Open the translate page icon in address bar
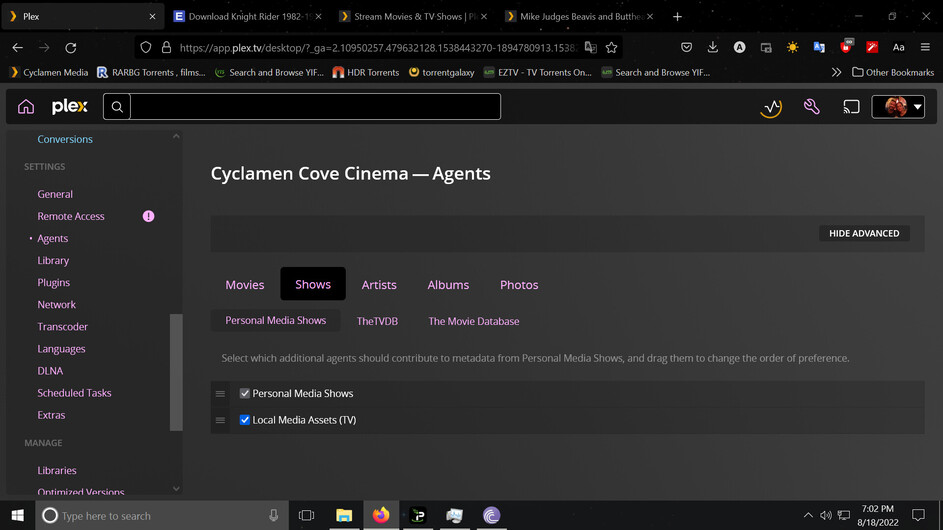 591,48
